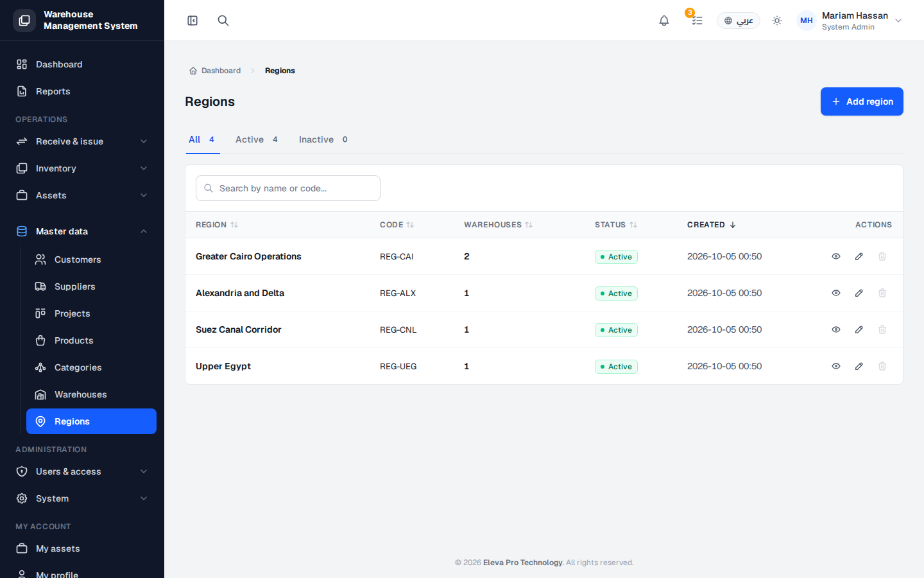Switch to the Active tab
Viewport: 924px width, 578px height.
tap(257, 139)
